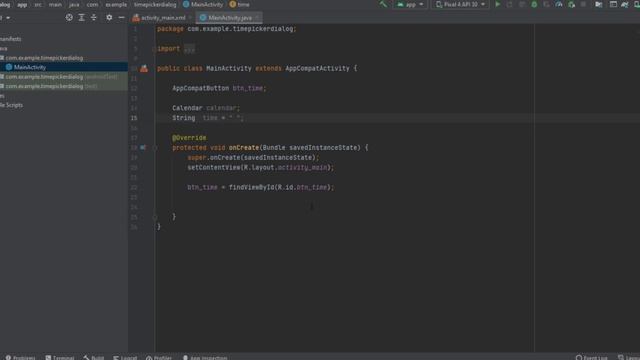Open the Problems tool window

(x=20, y=357)
